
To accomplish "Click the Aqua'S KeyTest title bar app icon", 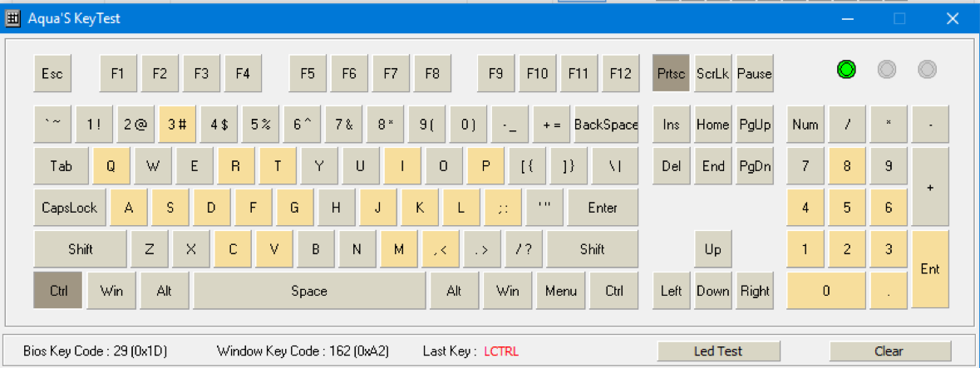I will (x=12, y=19).
